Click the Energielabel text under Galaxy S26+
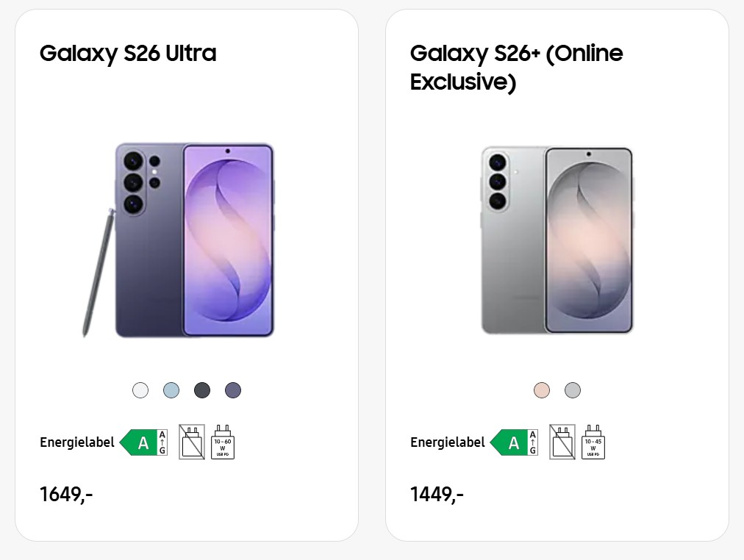744x560 pixels. 448,442
